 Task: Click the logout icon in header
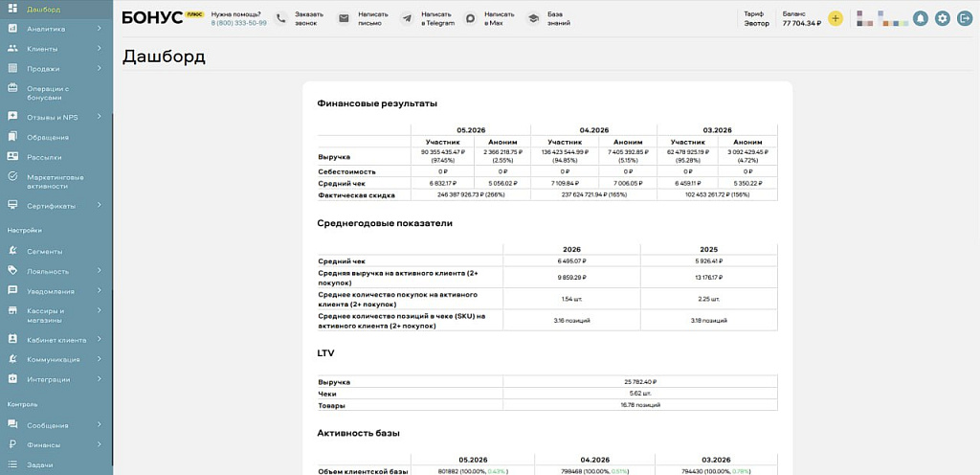(x=965, y=19)
